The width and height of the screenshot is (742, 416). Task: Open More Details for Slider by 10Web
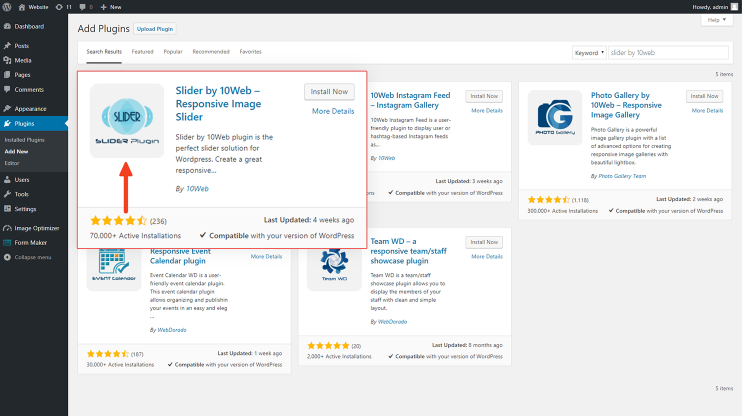coord(333,111)
